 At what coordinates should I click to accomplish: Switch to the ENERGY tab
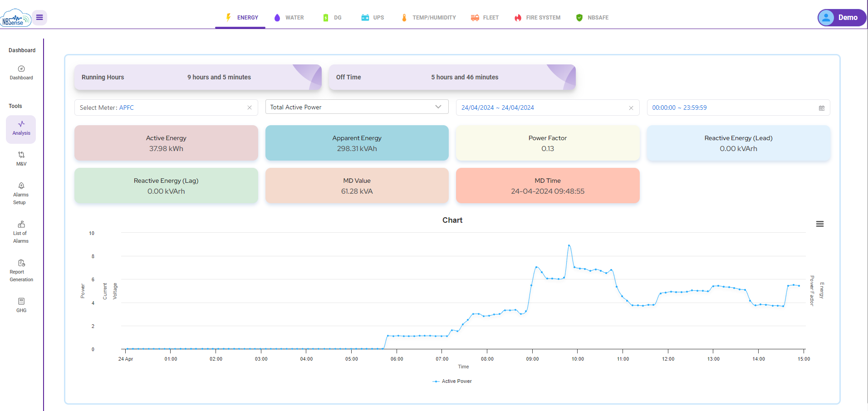240,18
